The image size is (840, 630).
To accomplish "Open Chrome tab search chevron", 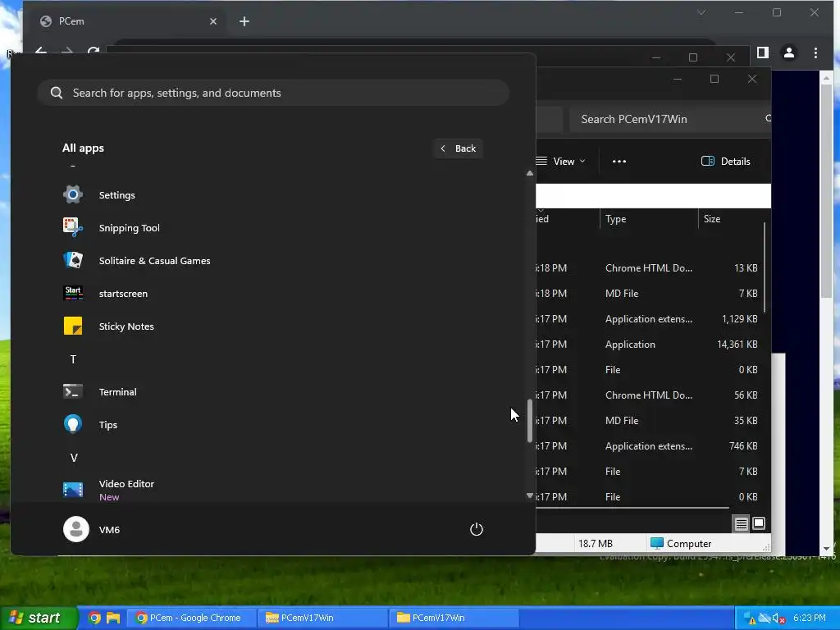I will pos(701,12).
